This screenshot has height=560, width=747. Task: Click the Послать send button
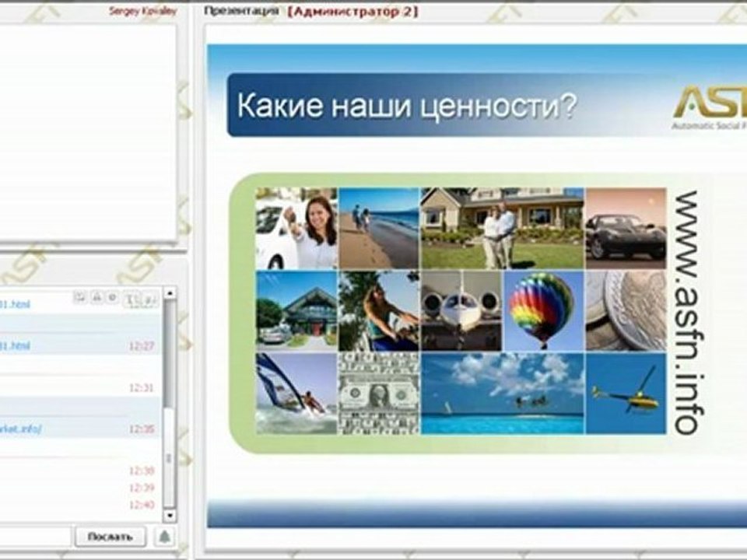tap(110, 537)
